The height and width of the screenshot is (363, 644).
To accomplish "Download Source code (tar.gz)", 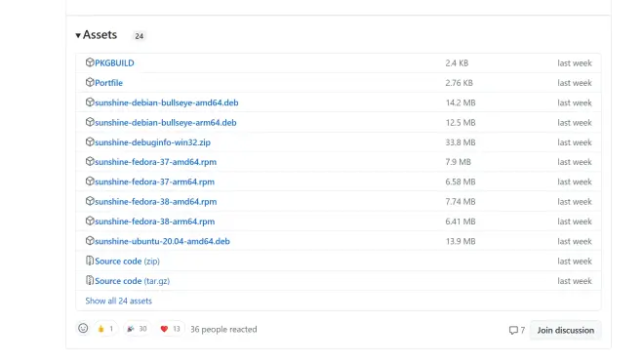I will 133,281.
